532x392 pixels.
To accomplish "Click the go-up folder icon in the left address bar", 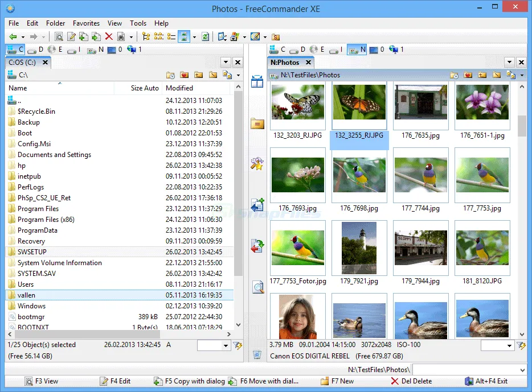I will [x=198, y=75].
